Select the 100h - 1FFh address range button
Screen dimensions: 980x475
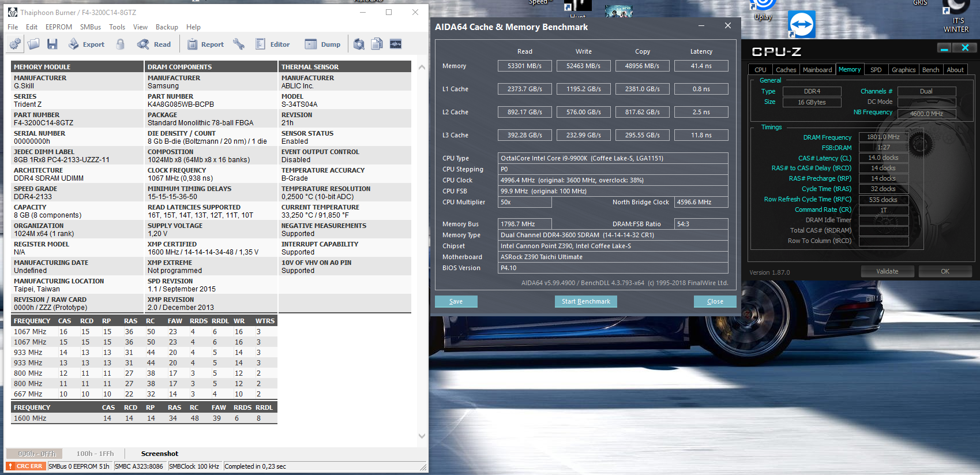click(x=95, y=454)
